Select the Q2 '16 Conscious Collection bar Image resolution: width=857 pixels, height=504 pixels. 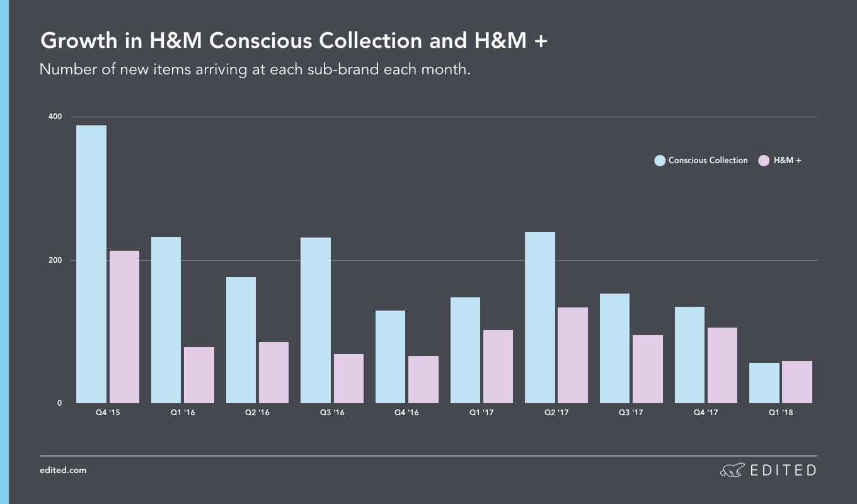pos(241,340)
